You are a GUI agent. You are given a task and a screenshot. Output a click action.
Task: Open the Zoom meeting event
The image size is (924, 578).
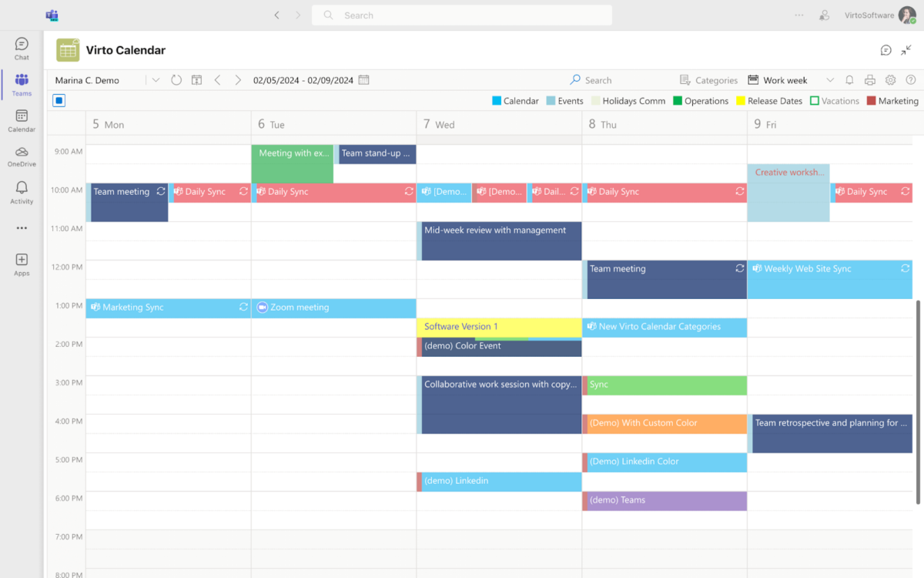(333, 307)
